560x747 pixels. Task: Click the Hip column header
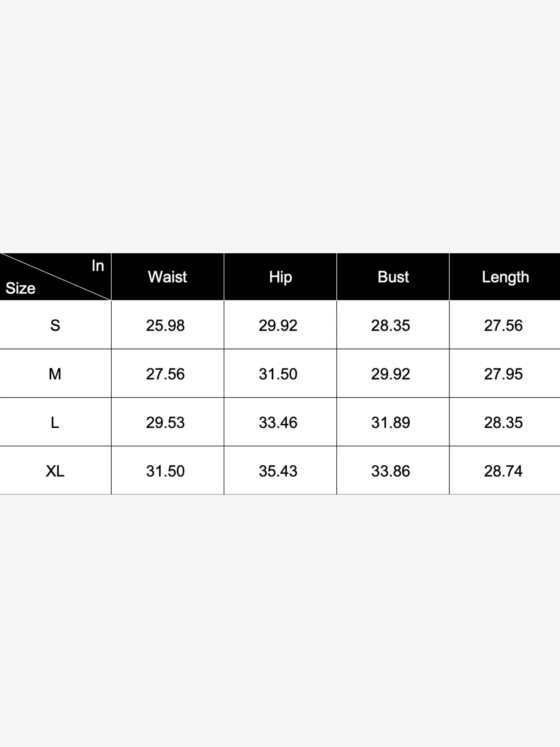[x=280, y=277]
